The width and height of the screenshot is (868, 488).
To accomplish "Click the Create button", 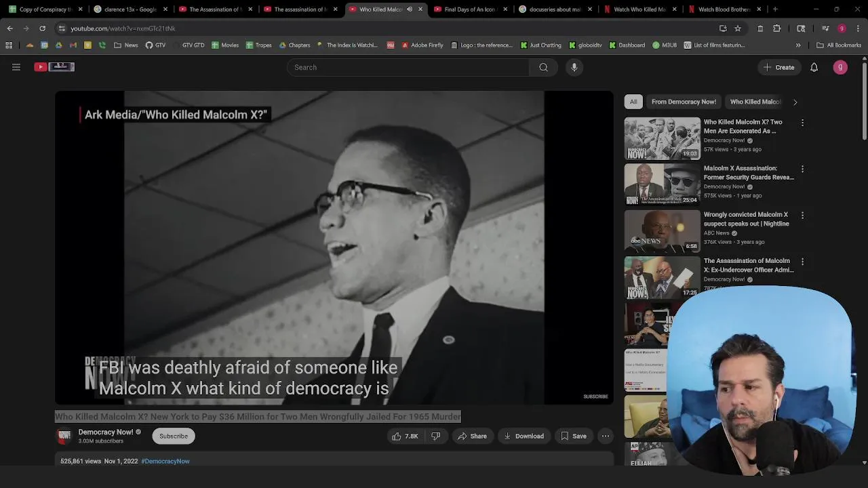I will [x=778, y=67].
